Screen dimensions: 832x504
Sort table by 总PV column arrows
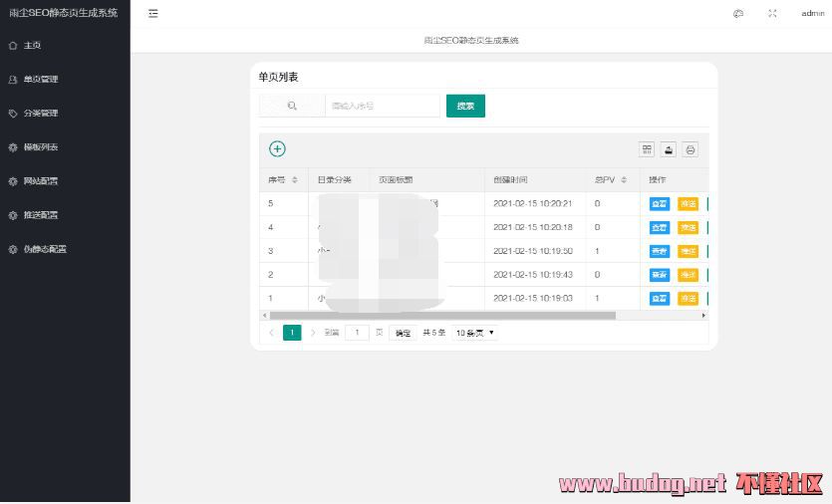[624, 180]
